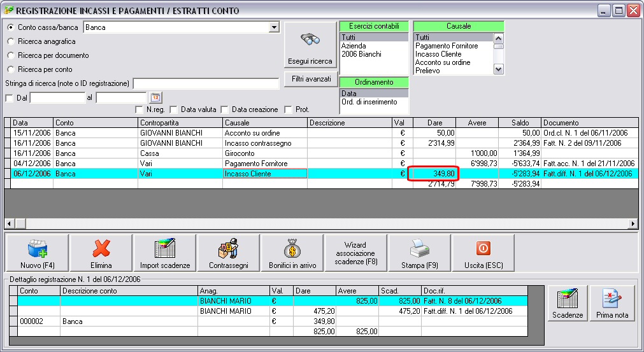Click the application icon in title bar
The width and height of the screenshot is (644, 352).
pyautogui.click(x=8, y=10)
